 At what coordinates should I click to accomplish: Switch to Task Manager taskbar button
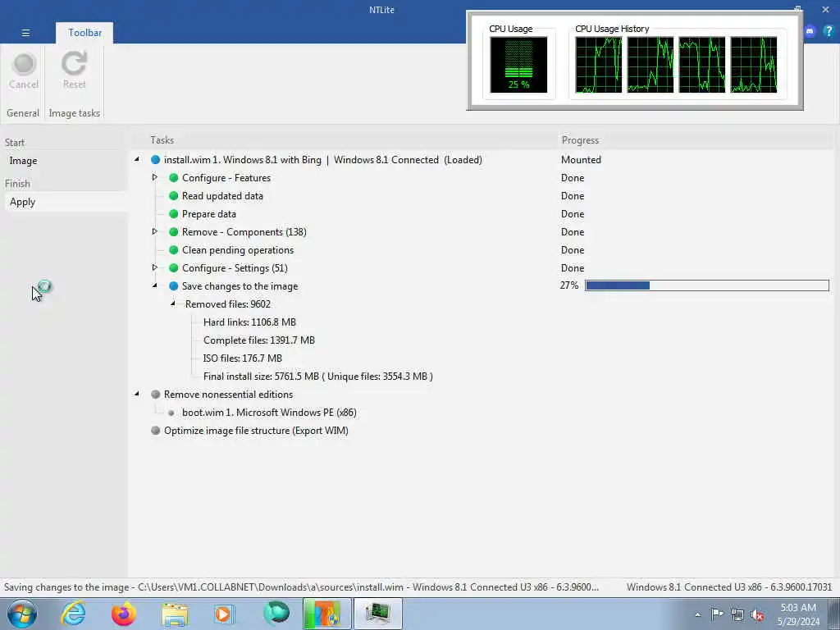click(377, 614)
